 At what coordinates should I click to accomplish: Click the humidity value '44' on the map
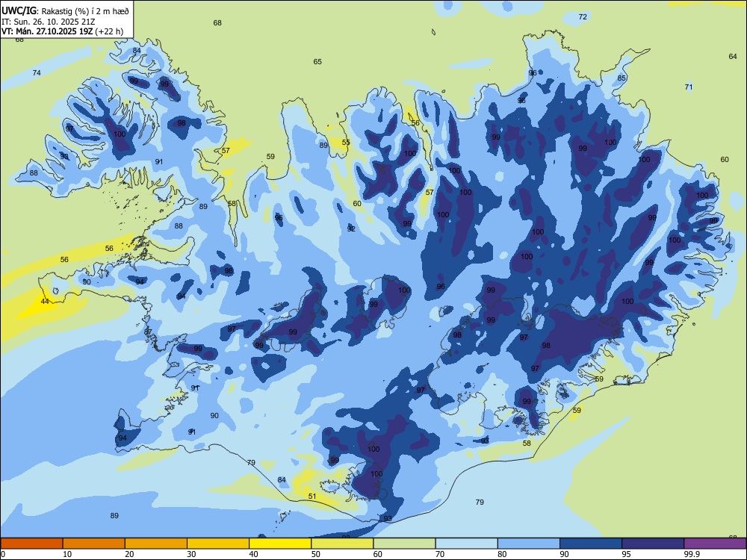pos(45,302)
